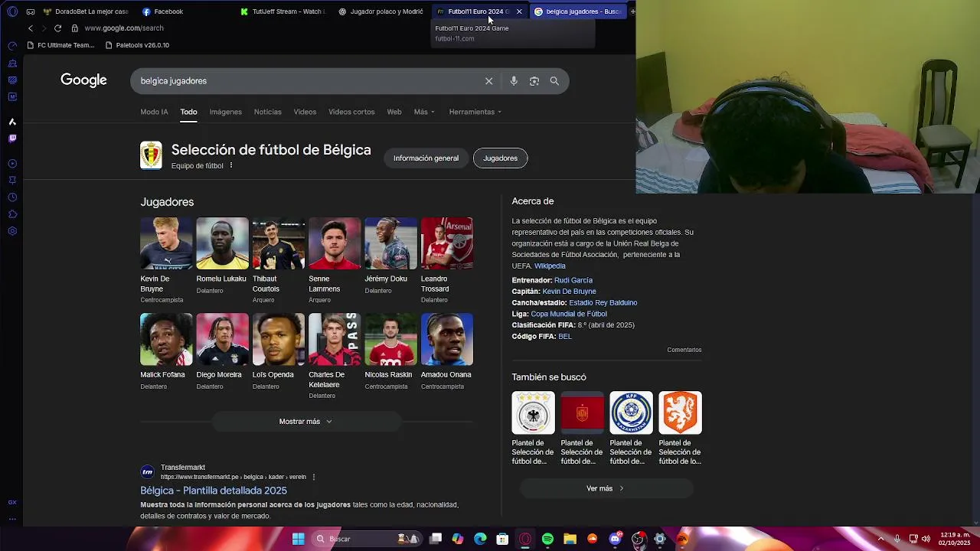Clear the search box with the X
Viewport: 980px width, 551px height.
pyautogui.click(x=488, y=81)
